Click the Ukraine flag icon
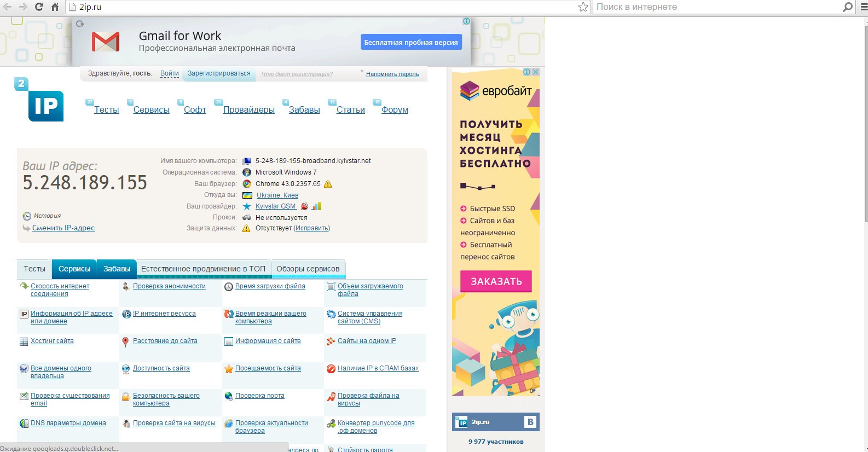The height and width of the screenshot is (452, 868). point(247,195)
